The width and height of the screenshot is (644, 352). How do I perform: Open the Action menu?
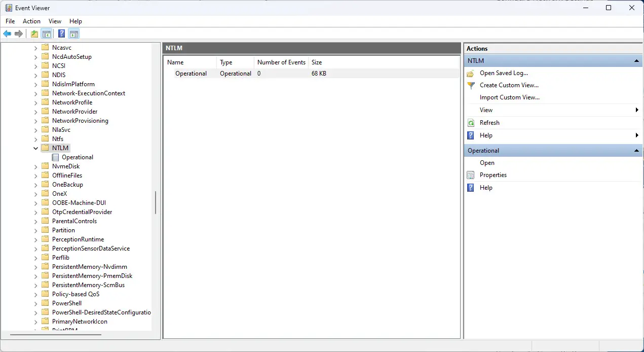click(x=31, y=21)
